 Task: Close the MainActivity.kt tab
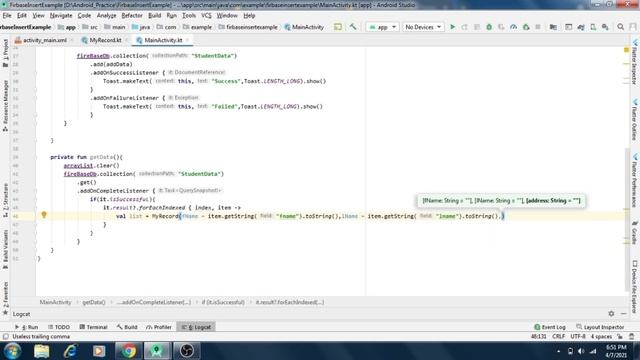[187, 40]
